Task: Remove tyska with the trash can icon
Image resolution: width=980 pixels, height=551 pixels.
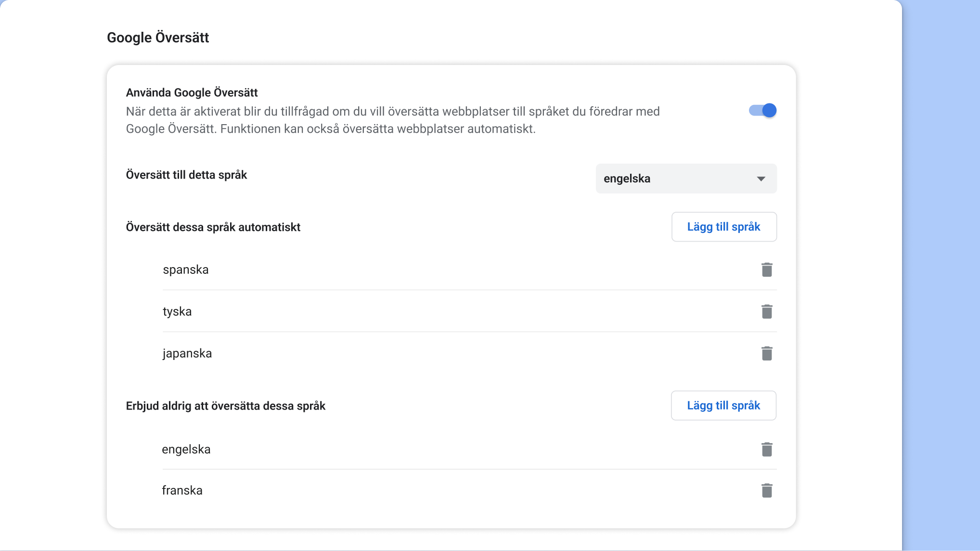Action: click(767, 311)
